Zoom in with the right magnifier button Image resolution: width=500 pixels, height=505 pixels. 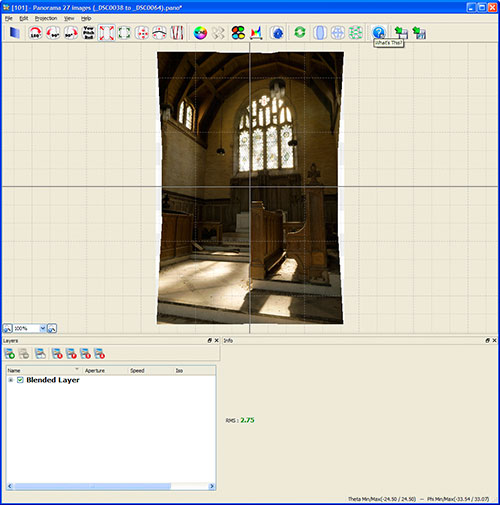[52, 328]
